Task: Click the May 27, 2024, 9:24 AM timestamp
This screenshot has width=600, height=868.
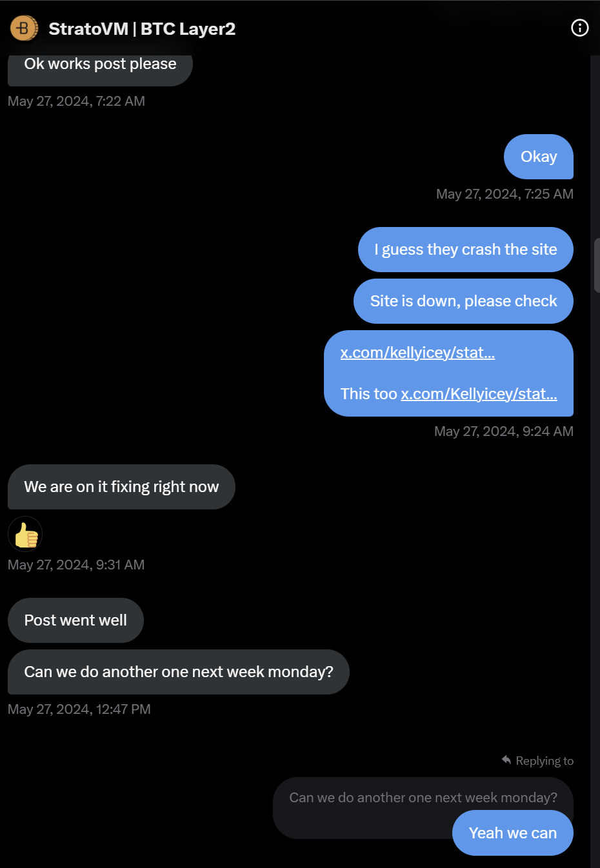Action: [x=503, y=431]
